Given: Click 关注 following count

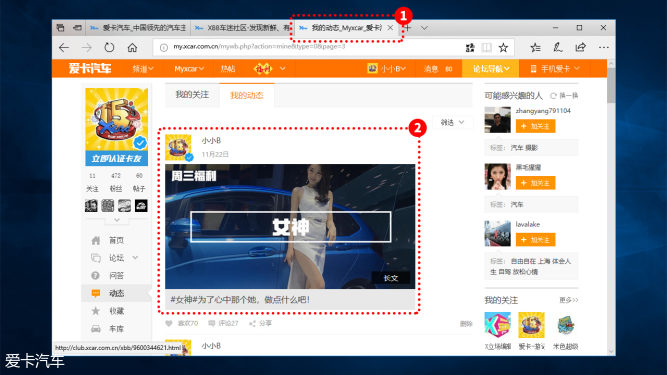Looking at the screenshot, I should (92, 182).
